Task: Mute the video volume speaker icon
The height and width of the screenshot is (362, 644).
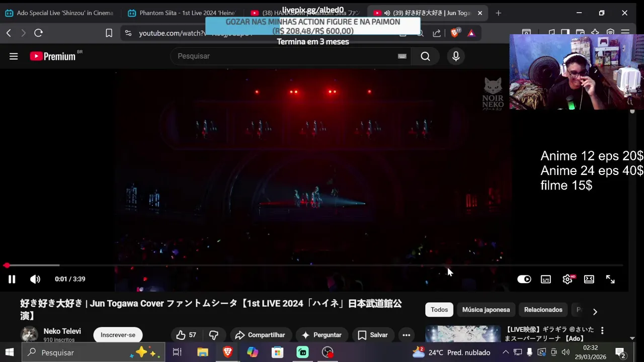Action: click(x=35, y=279)
